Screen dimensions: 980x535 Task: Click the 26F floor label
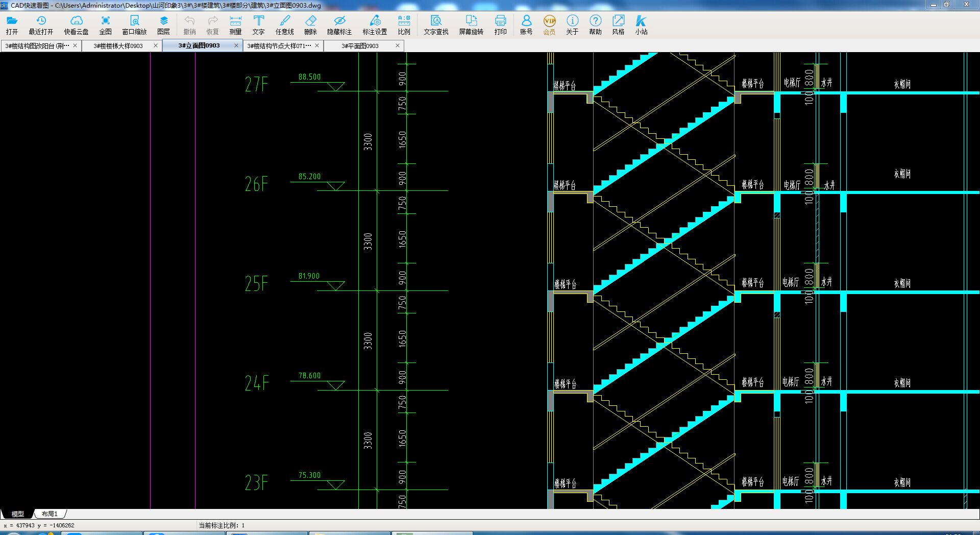click(x=256, y=184)
